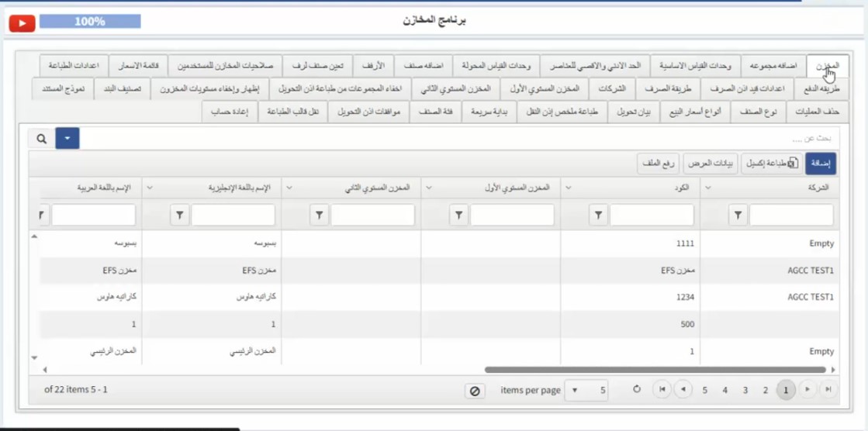868x431 pixels.
Task: Click الشركة column filter input
Action: pyautogui.click(x=791, y=215)
